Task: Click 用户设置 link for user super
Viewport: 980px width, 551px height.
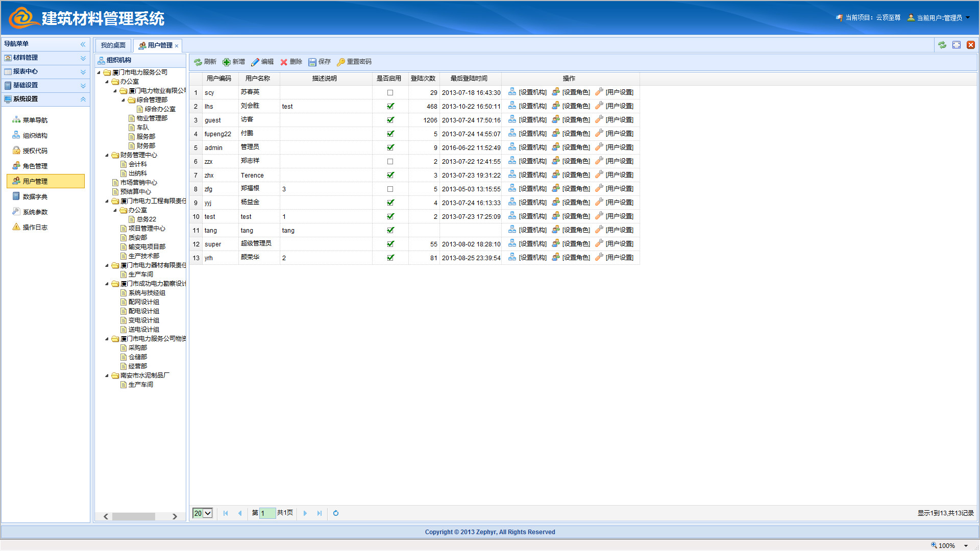Action: (x=619, y=244)
